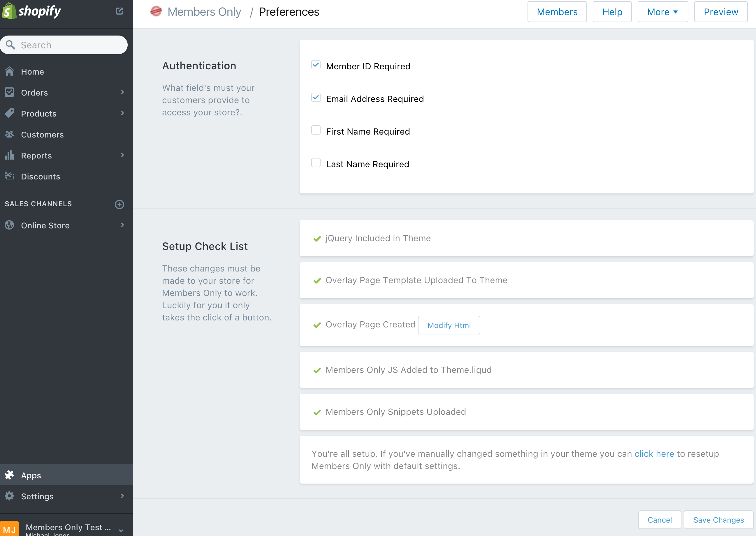The width and height of the screenshot is (756, 536).
Task: Click the Shopify logo
Action: 31,11
